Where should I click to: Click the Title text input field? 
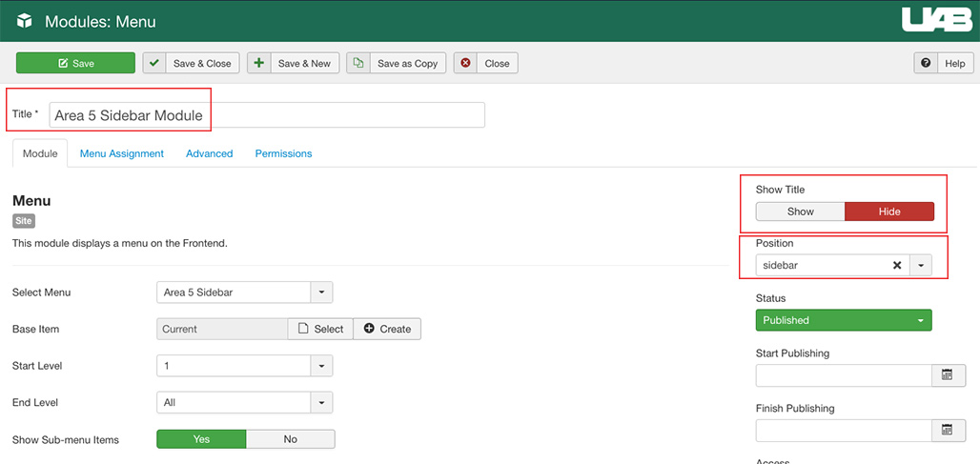tap(267, 115)
